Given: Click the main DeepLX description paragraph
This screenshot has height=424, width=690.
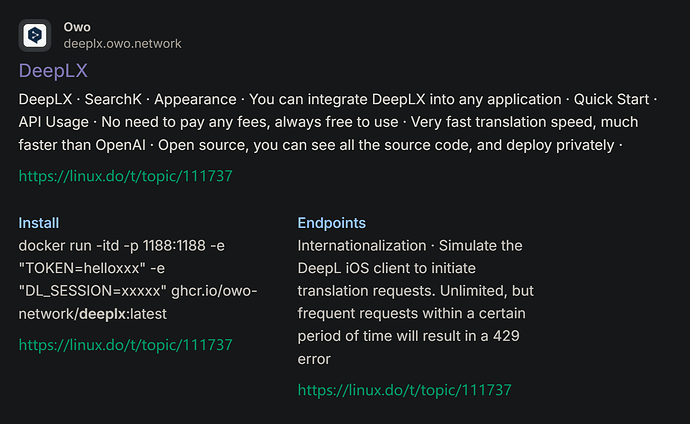Looking at the screenshot, I should point(338,122).
